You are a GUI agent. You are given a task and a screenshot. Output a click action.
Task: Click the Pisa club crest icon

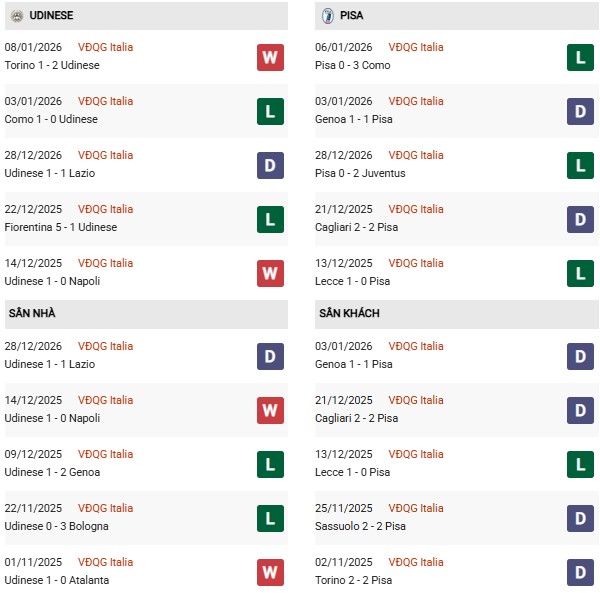327,16
